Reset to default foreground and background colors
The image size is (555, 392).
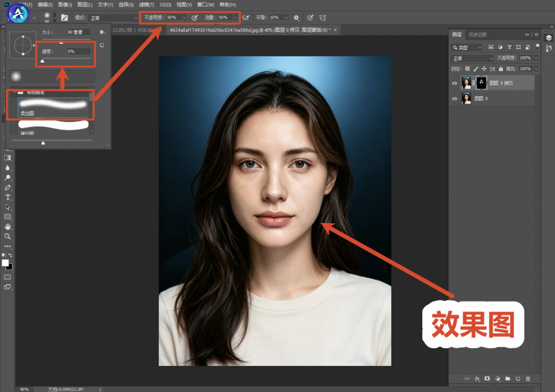4,255
